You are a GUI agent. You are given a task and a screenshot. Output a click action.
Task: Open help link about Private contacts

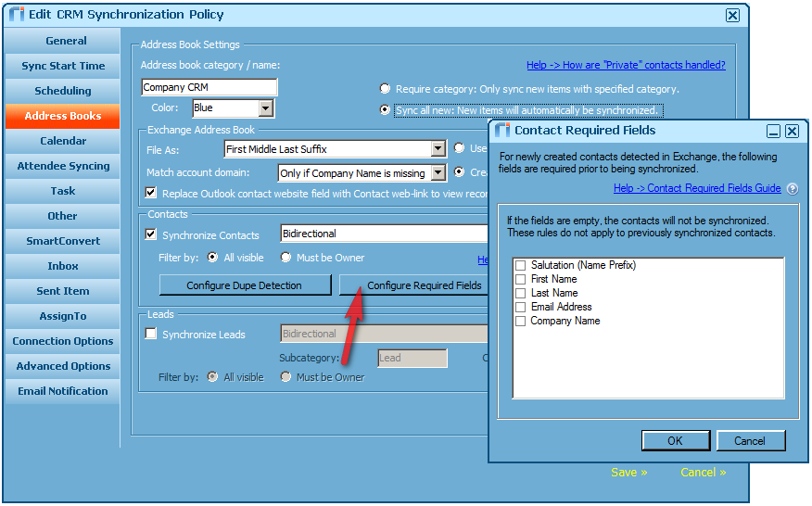[626, 65]
